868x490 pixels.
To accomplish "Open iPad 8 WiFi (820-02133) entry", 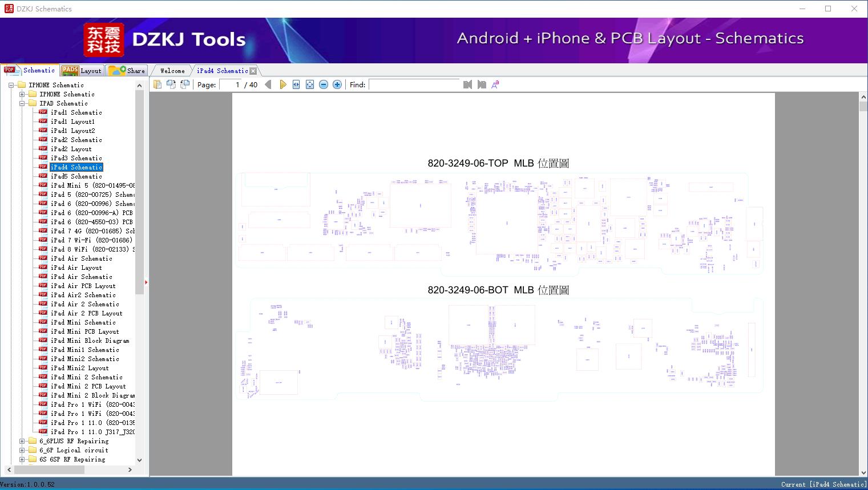I will coord(92,249).
